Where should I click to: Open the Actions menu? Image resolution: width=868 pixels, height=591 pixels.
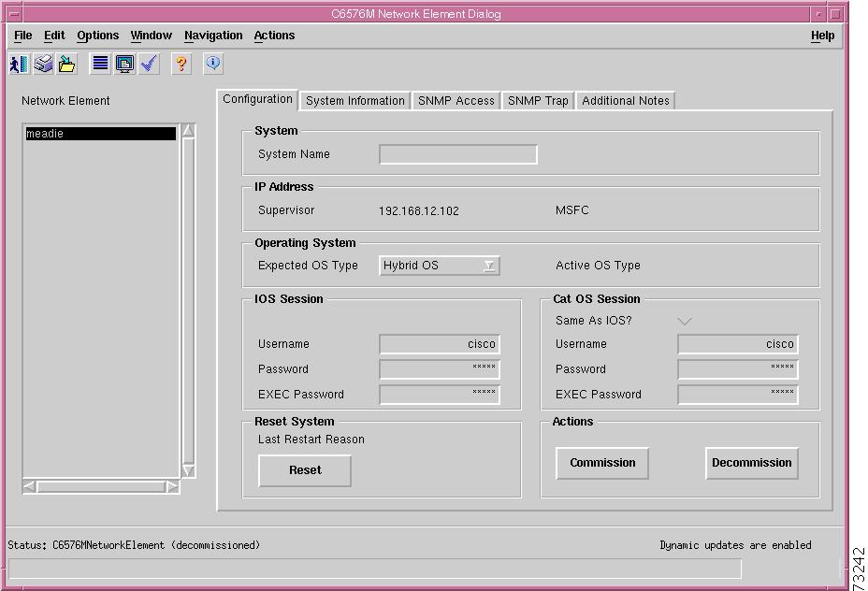pos(274,36)
